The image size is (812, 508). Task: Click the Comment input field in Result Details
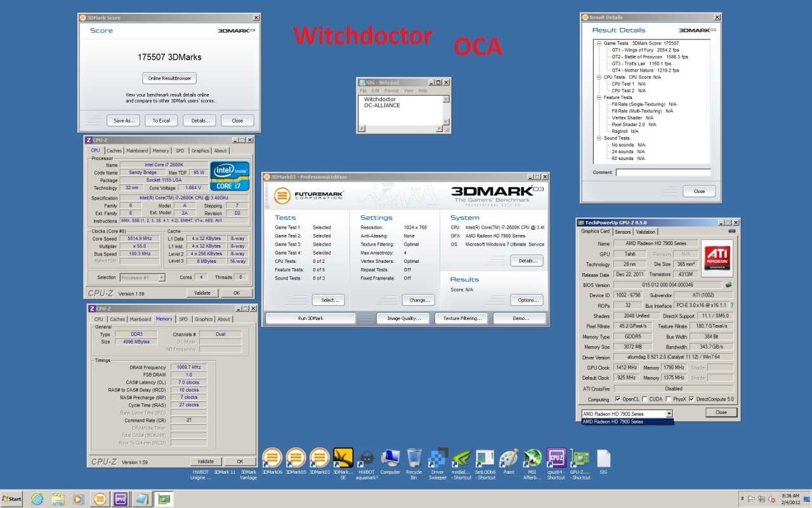[663, 172]
